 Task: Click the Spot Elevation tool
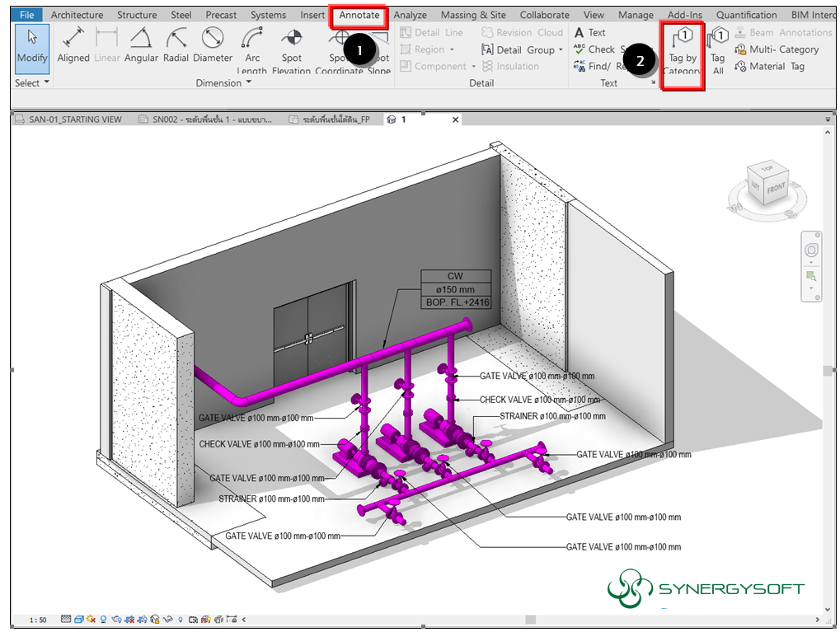pyautogui.click(x=291, y=49)
